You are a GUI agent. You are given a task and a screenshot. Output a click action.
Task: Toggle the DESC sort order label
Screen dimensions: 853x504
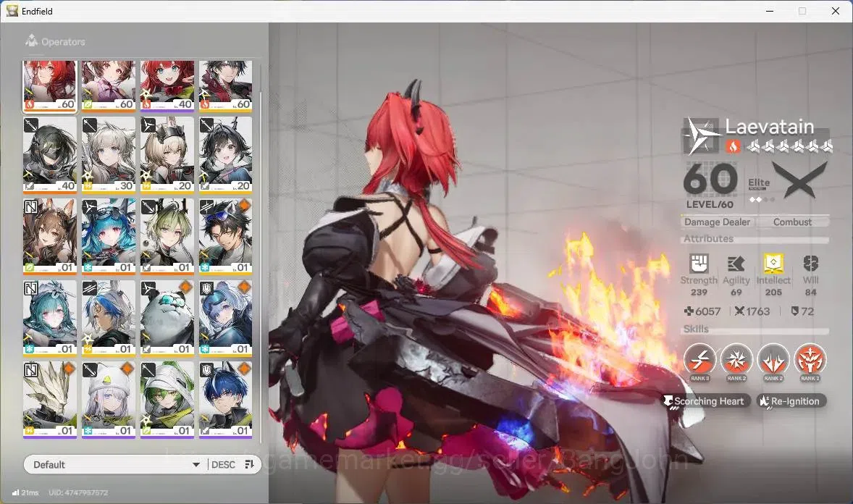(x=223, y=465)
